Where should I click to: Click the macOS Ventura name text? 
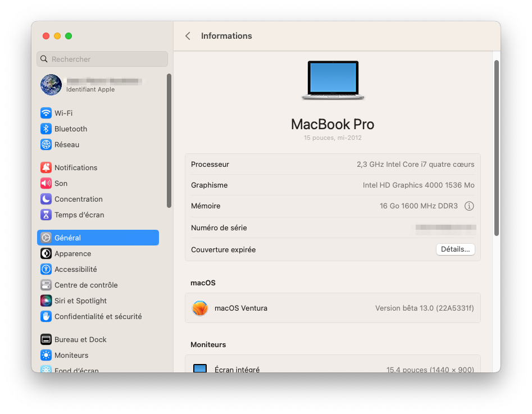pyautogui.click(x=241, y=308)
